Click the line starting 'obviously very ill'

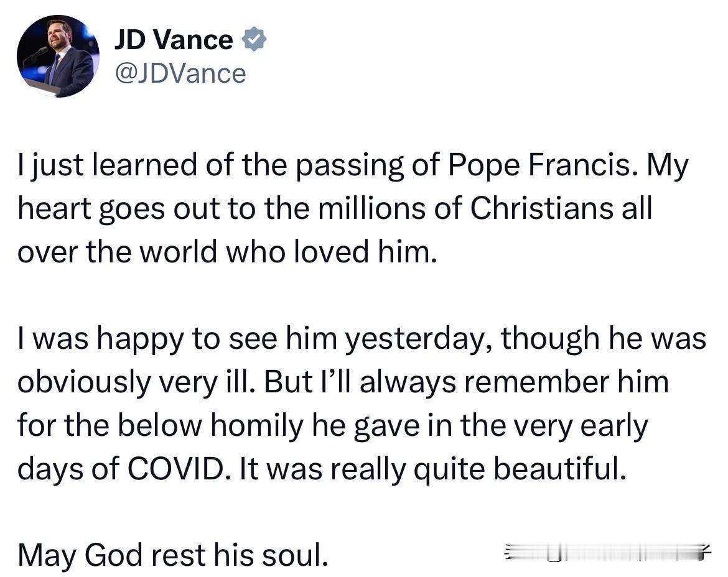343,382
